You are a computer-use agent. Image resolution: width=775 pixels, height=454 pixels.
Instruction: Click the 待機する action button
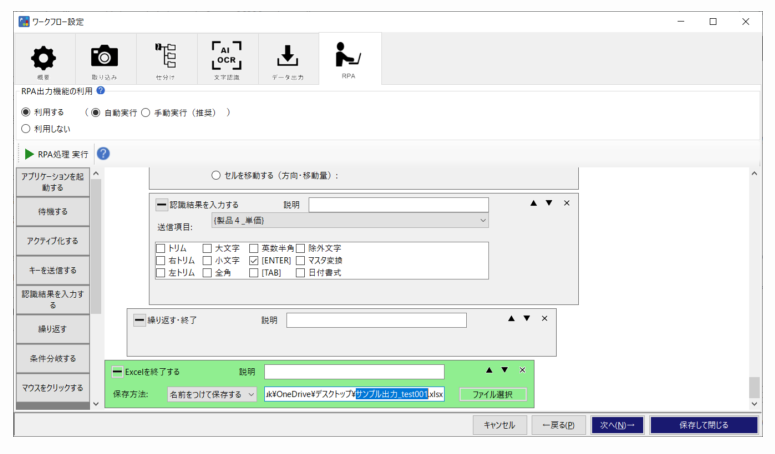(53, 211)
